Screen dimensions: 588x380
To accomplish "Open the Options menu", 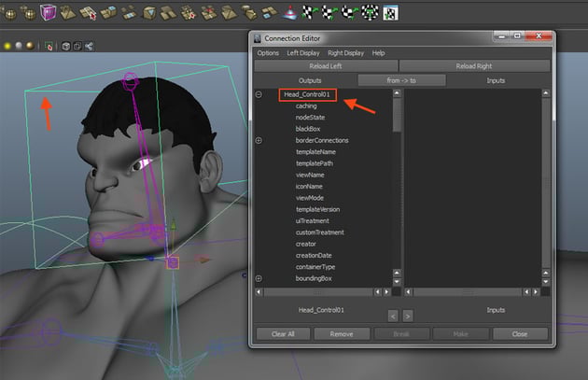I will (x=268, y=53).
